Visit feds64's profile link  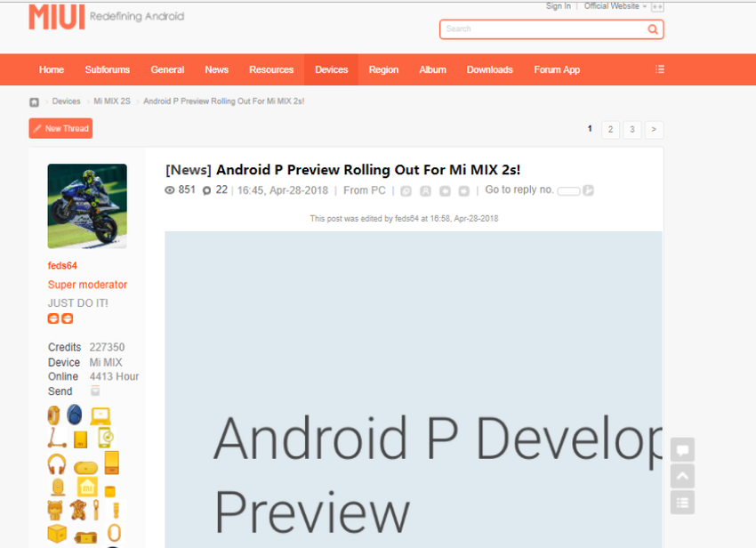click(x=62, y=265)
